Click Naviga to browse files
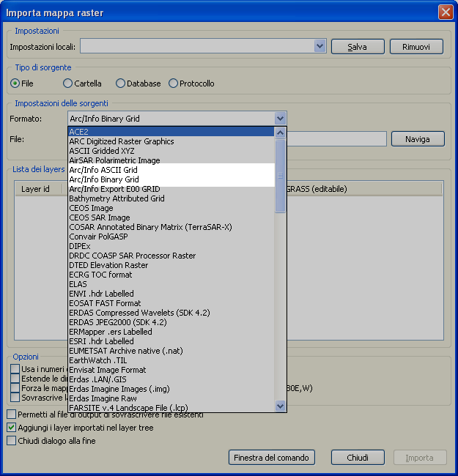Image resolution: width=458 pixels, height=476 pixels. pos(417,138)
